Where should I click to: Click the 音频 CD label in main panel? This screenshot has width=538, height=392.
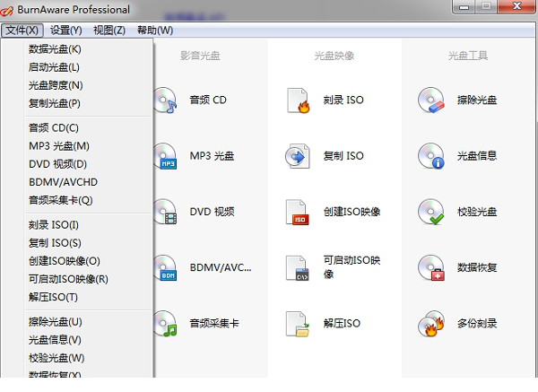coord(208,100)
